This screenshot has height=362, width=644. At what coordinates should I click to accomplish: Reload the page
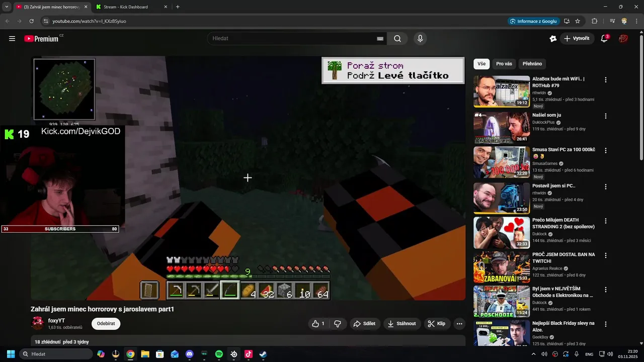pyautogui.click(x=31, y=21)
